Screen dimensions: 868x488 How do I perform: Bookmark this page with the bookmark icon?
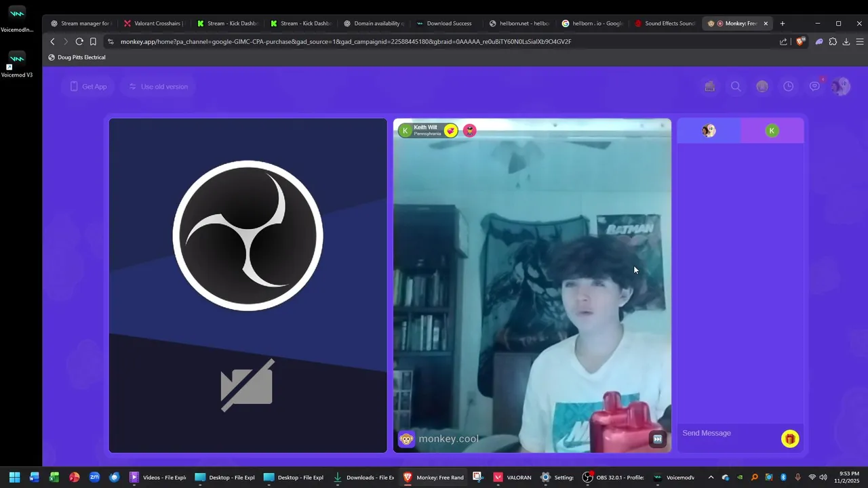[93, 41]
